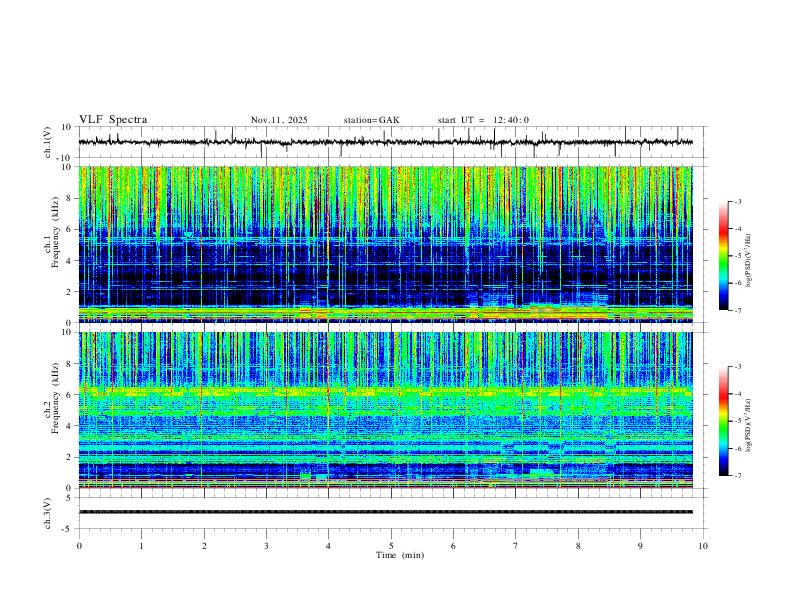Click the upper colorbar 'log(PSD)(V²/Hz)' label

tap(748, 261)
